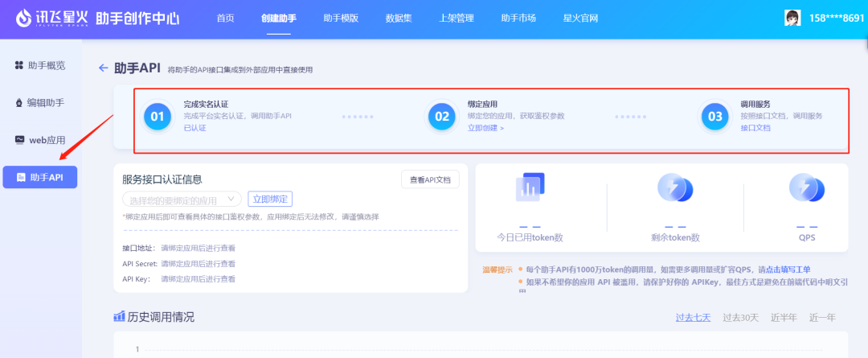Viewport: 868px width, 358px height.
Task: Open the 上架管理 tab
Action: pyautogui.click(x=457, y=19)
